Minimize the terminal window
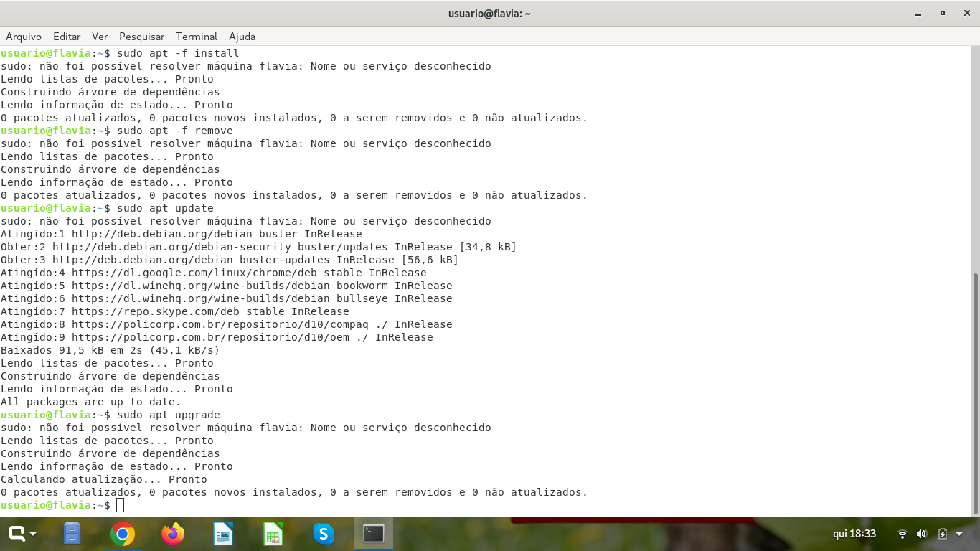The image size is (980, 551). (x=918, y=14)
